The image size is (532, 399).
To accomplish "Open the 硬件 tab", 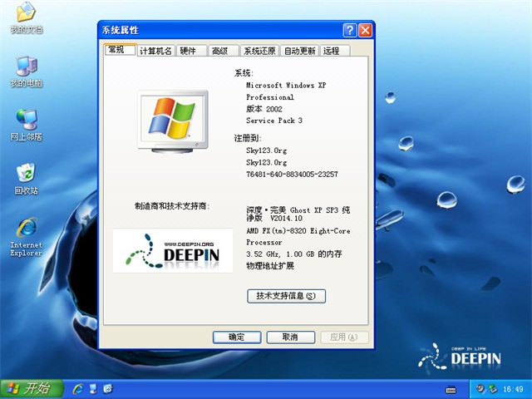I will (x=189, y=51).
